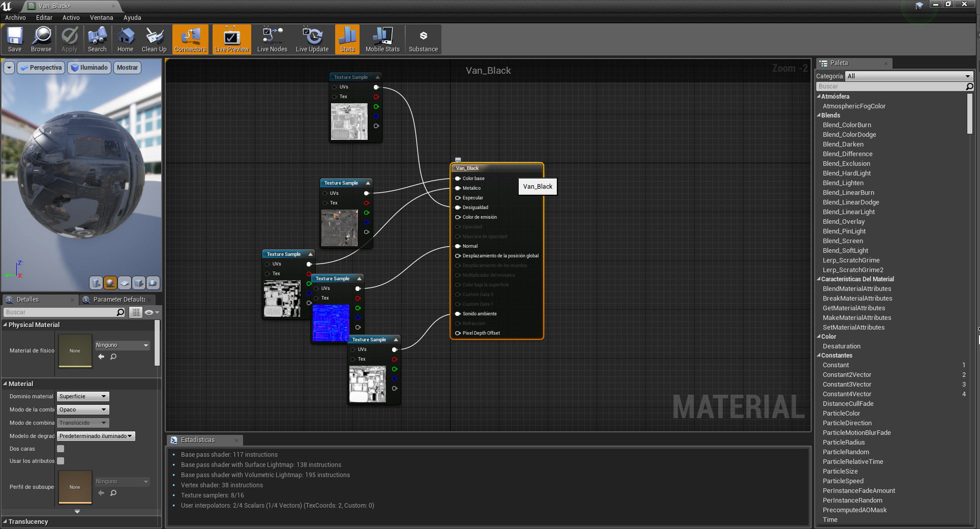Open the Opaco blend mode dropdown
Screen dimensions: 980x529
point(83,409)
